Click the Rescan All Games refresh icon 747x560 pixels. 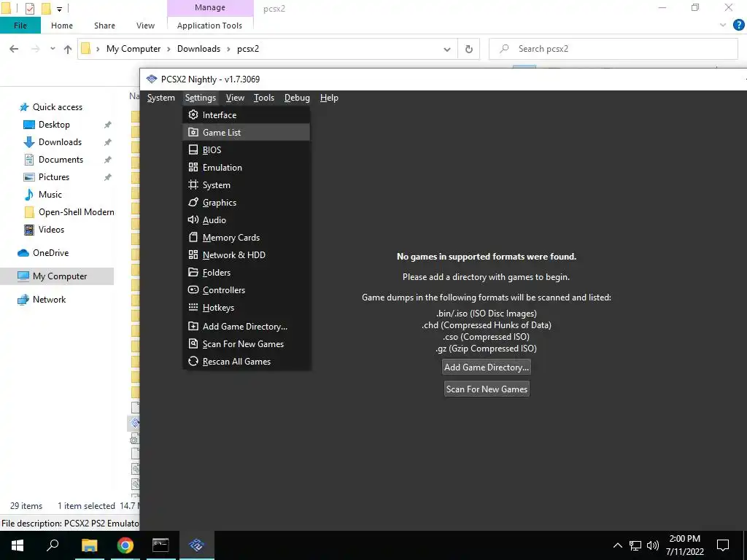tap(193, 362)
